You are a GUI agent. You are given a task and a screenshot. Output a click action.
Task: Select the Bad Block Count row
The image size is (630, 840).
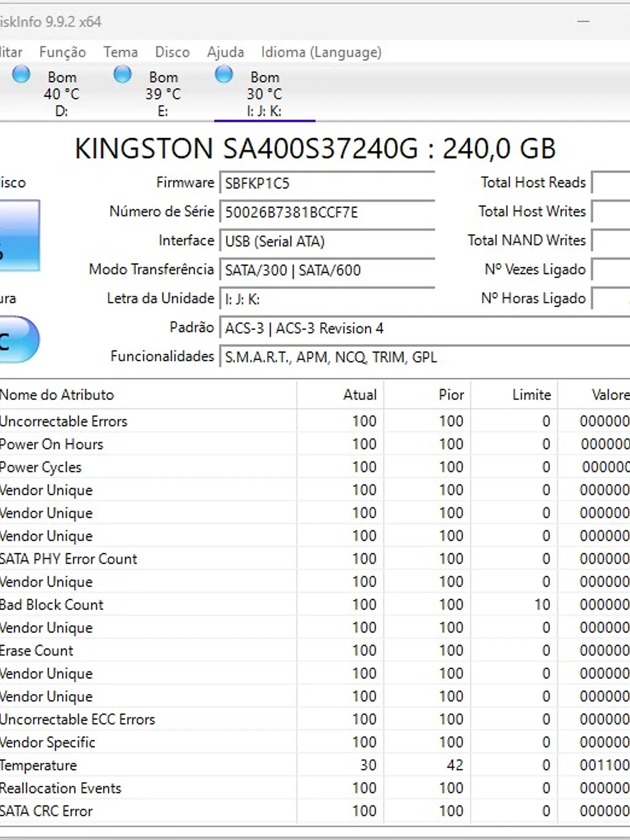point(315,605)
